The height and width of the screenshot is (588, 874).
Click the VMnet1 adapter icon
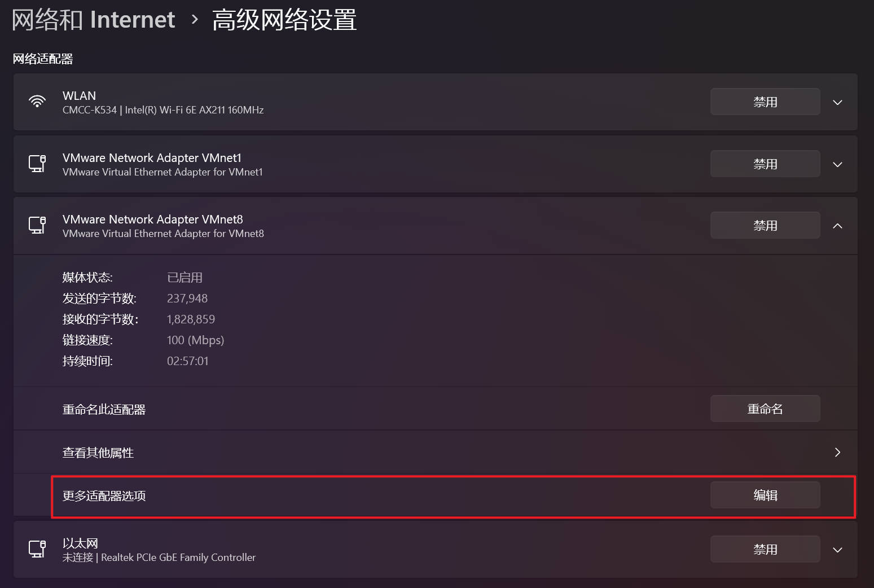pos(37,164)
